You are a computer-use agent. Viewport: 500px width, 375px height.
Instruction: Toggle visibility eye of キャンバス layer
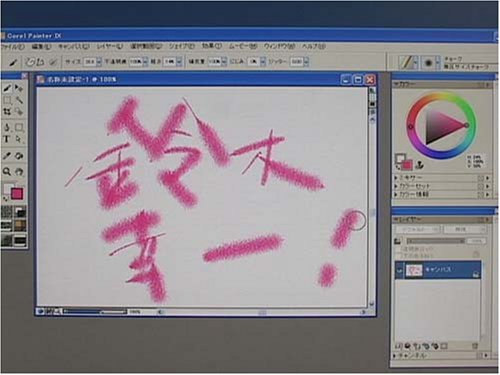399,271
